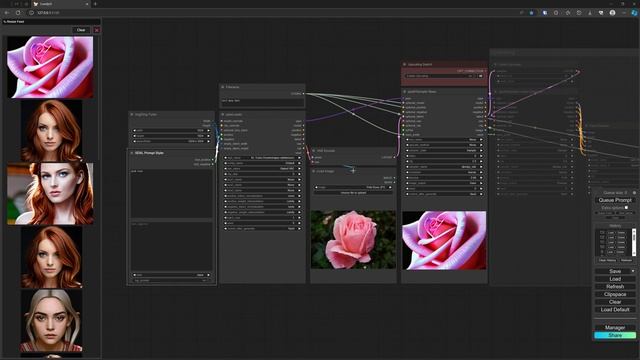This screenshot has width=640, height=360.
Task: Pick next image in Load Image with the right arrow
Action: click(390, 187)
